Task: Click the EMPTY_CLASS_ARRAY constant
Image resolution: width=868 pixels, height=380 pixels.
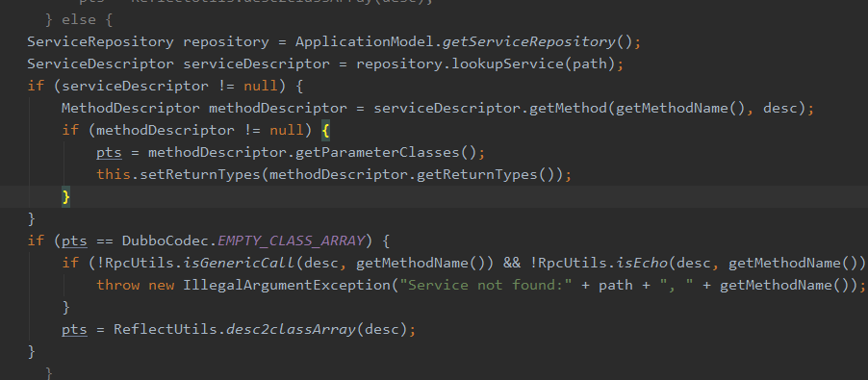Action: pos(292,241)
